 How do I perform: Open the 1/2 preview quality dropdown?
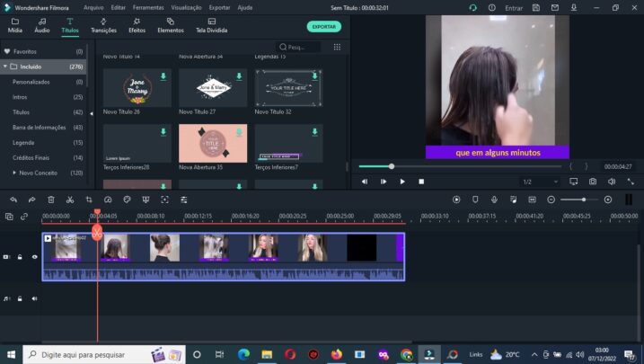tap(533, 182)
